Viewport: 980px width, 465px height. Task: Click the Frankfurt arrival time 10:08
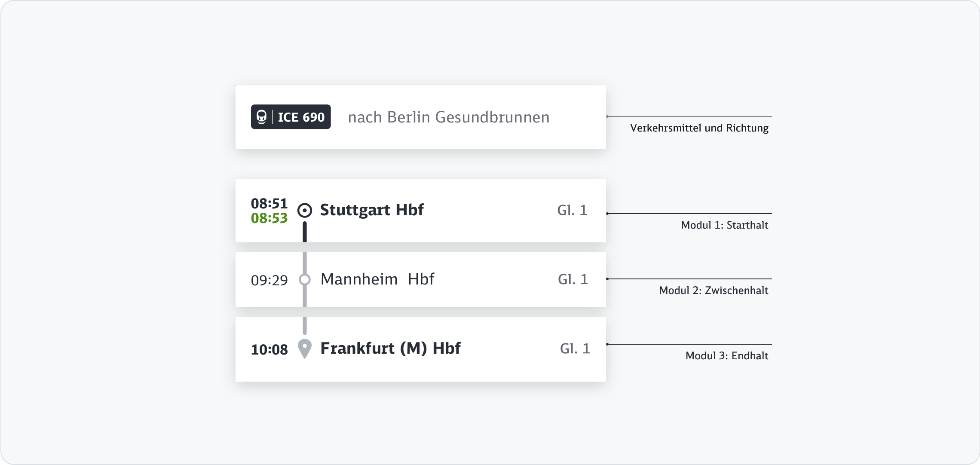tap(269, 349)
